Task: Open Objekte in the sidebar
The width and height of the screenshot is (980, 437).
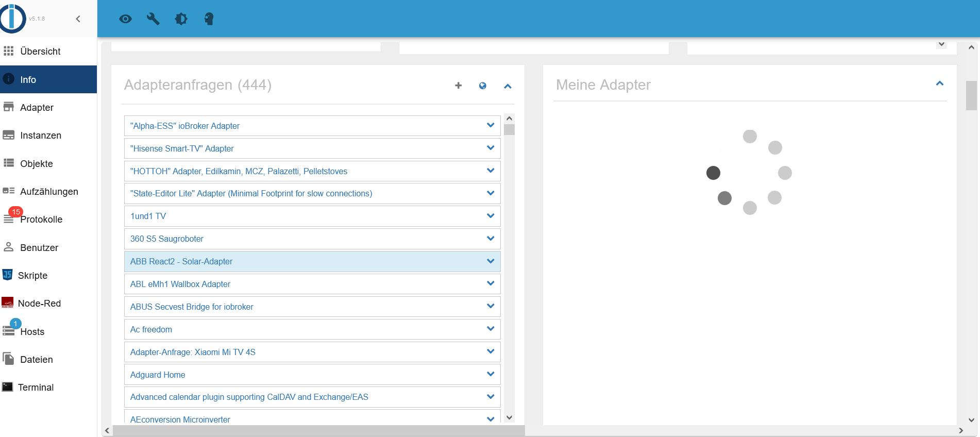Action: coord(48,163)
